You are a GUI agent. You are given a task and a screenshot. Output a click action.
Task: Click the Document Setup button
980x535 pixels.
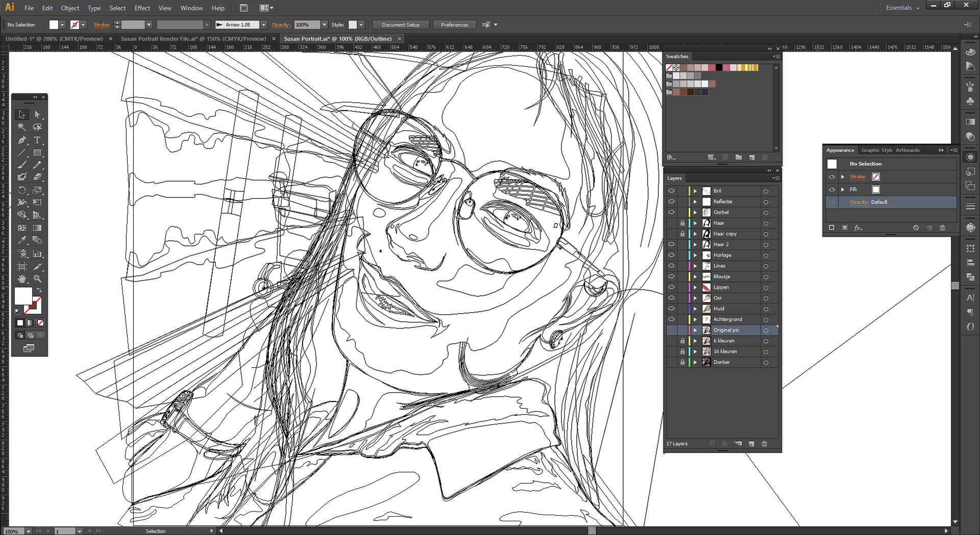400,24
